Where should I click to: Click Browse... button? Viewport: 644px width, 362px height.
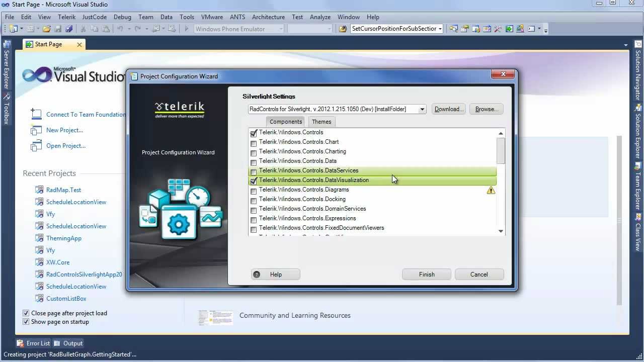[x=487, y=109]
